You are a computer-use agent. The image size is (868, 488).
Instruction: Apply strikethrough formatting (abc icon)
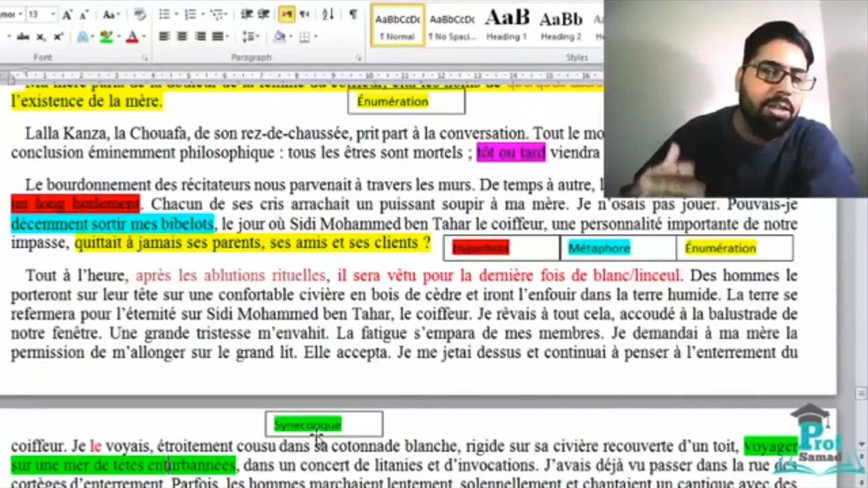coord(22,37)
